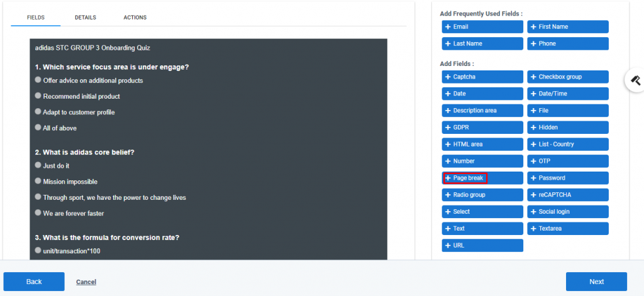Add a GDPR field
Image resolution: width=644 pixels, height=296 pixels.
(x=482, y=128)
